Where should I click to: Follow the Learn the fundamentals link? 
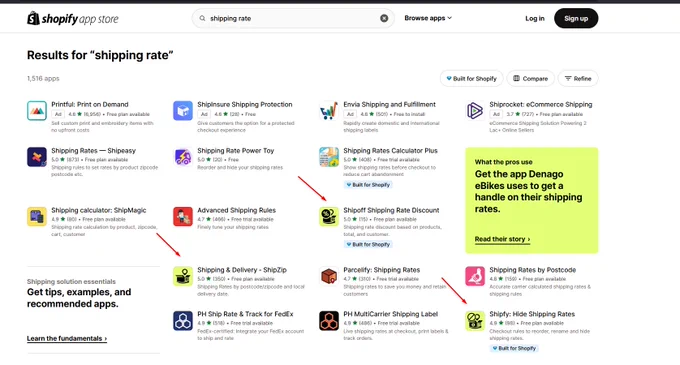click(x=67, y=339)
